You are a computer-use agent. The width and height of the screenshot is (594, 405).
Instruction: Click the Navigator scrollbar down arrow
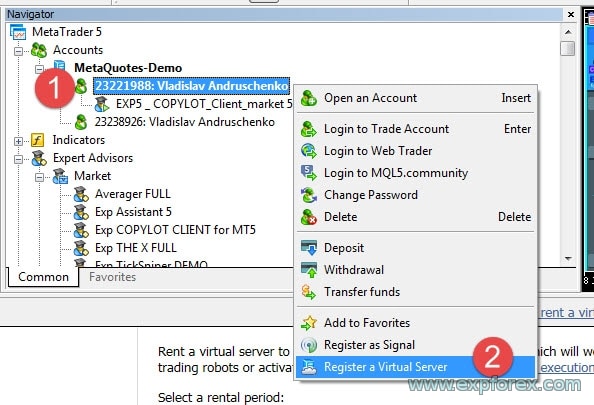568,259
